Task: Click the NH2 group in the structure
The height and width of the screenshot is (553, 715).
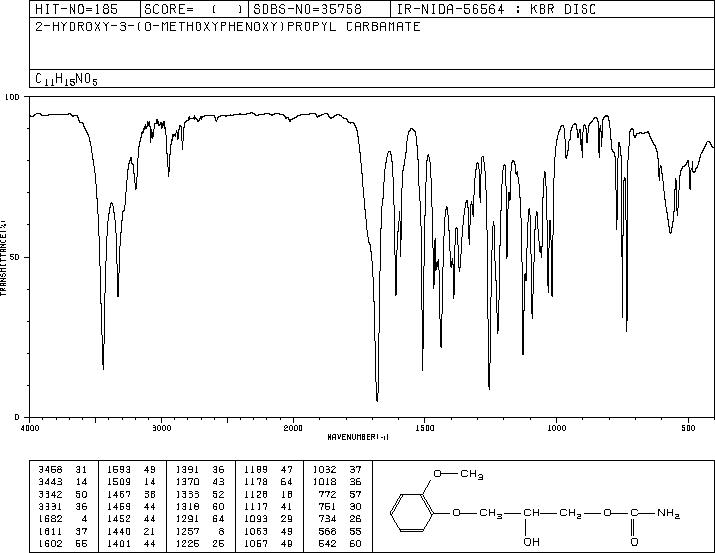Action: coord(668,514)
